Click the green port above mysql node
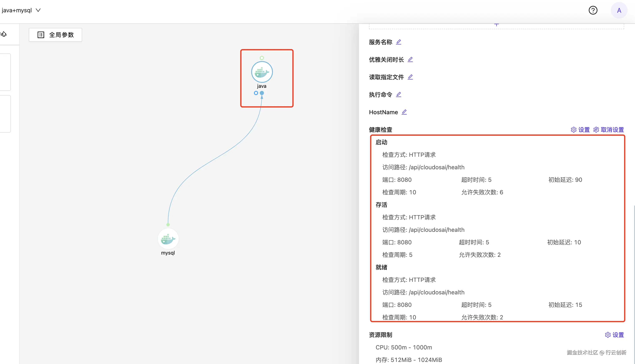635x364 pixels. coord(168,225)
